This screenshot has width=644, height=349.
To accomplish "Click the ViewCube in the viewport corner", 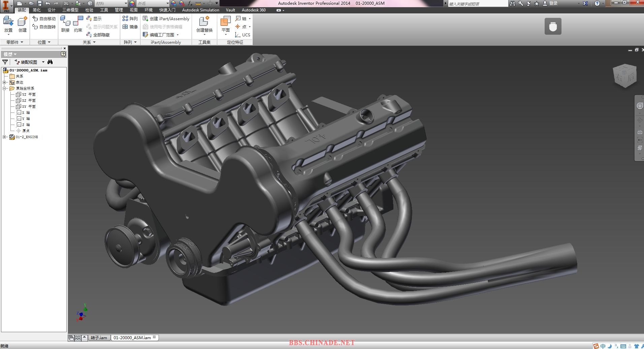I will pyautogui.click(x=625, y=76).
